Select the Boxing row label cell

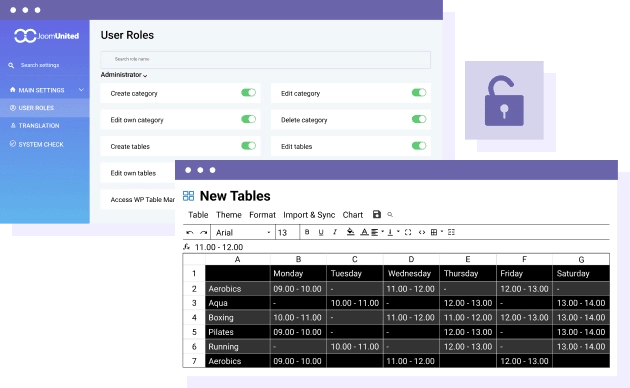238,317
